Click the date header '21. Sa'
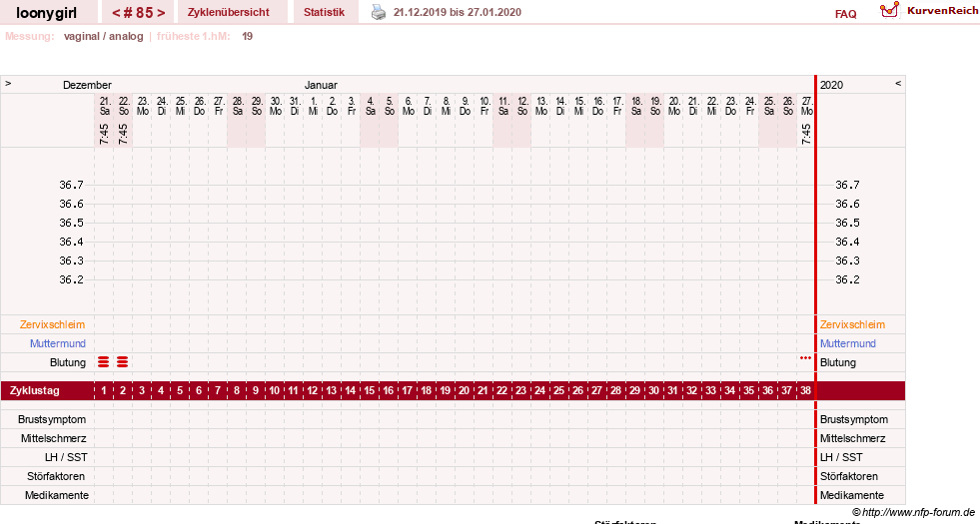Screen dimensions: 980x524 104,106
